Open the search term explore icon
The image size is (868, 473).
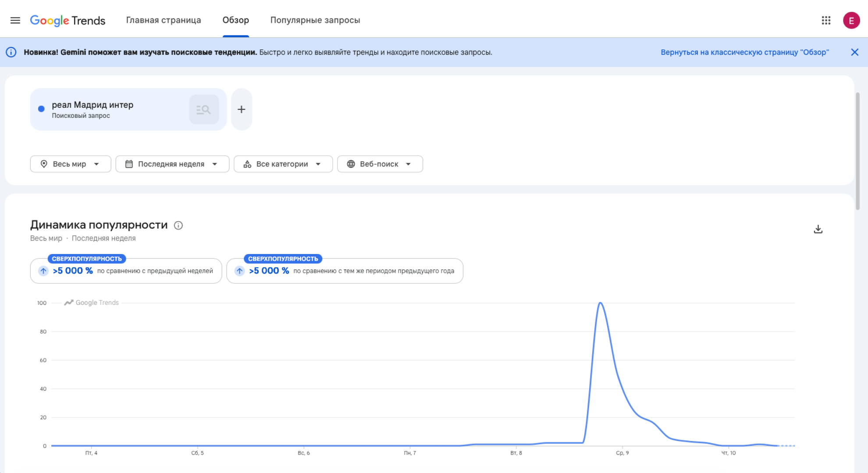[204, 109]
